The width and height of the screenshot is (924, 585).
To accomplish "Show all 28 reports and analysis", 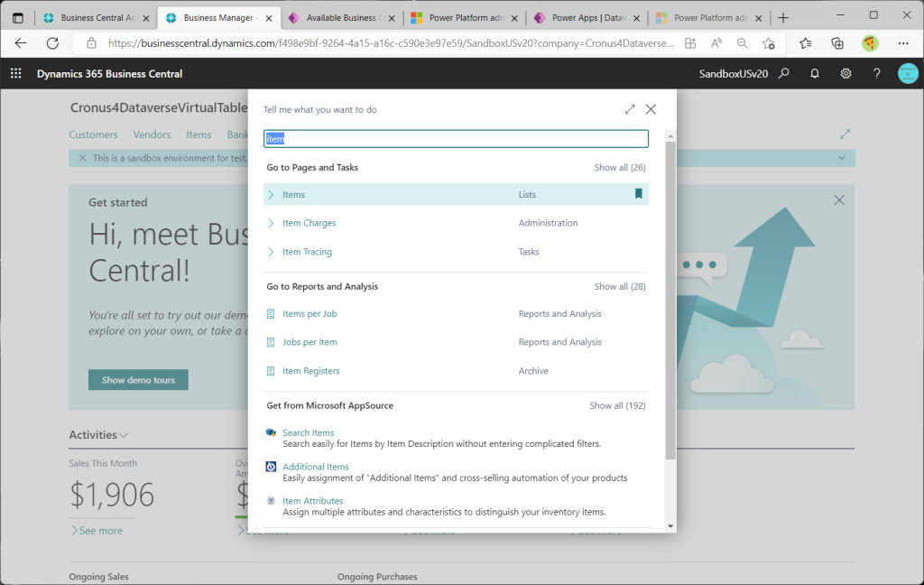I will 620,286.
